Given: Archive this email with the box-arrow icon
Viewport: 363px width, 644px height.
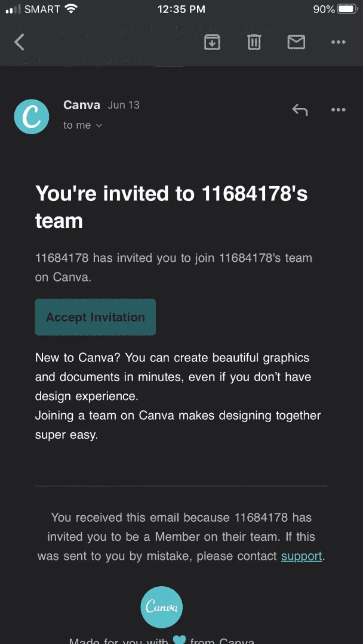Looking at the screenshot, I should 212,42.
